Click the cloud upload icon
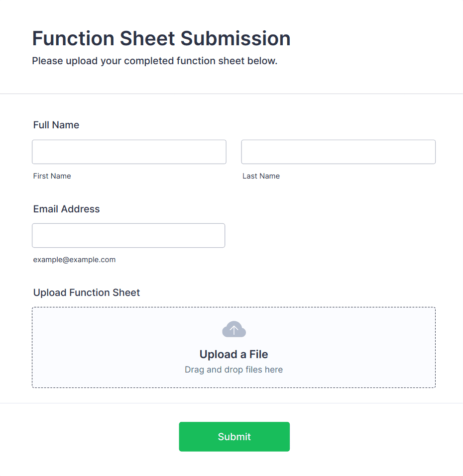The width and height of the screenshot is (463, 476). click(233, 329)
